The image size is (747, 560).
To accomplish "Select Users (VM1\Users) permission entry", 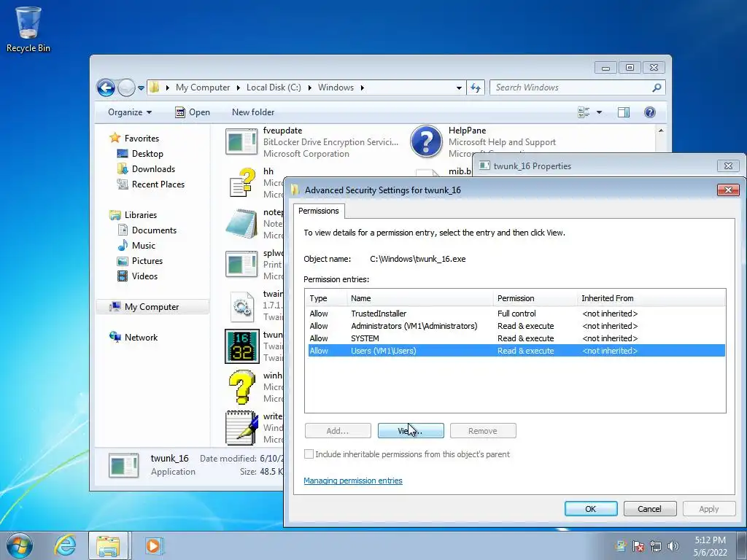I will coord(516,351).
